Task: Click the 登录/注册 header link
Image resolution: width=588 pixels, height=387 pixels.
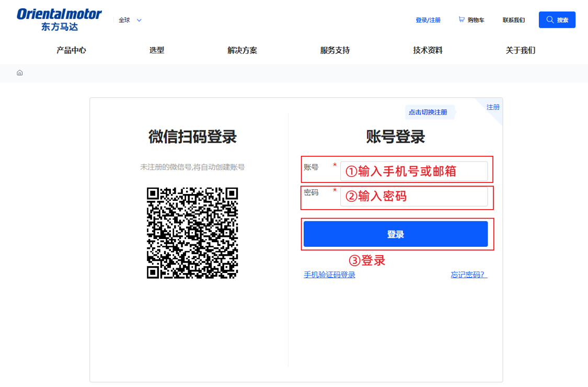Action: tap(429, 19)
